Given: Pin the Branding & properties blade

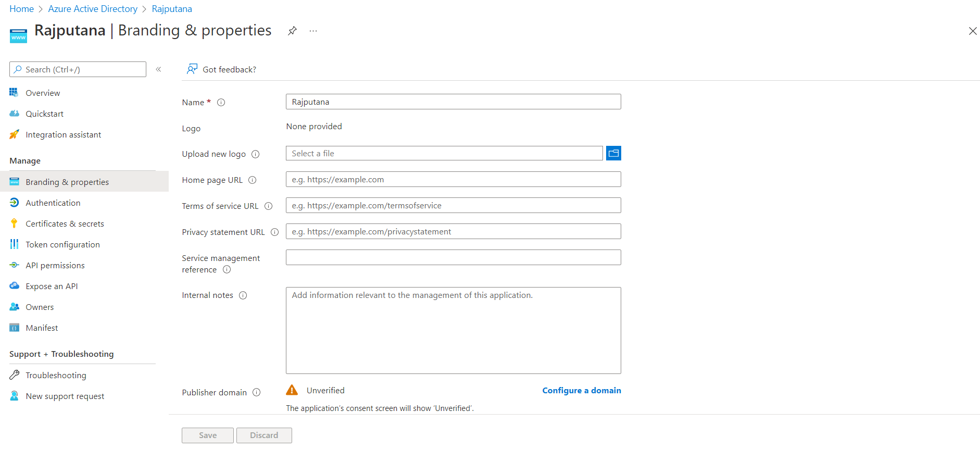Looking at the screenshot, I should (292, 31).
